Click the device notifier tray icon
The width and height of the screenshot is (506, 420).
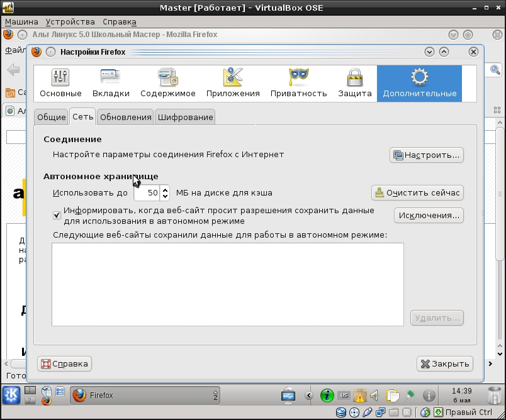pyautogui.click(x=288, y=395)
